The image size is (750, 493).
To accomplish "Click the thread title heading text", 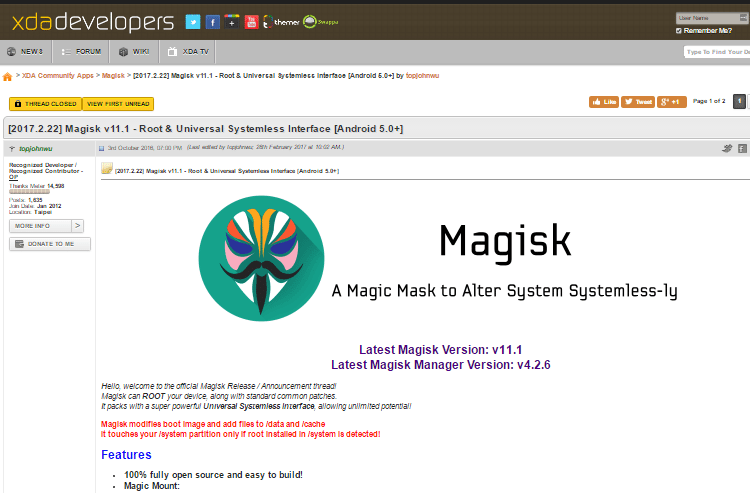I will 206,129.
